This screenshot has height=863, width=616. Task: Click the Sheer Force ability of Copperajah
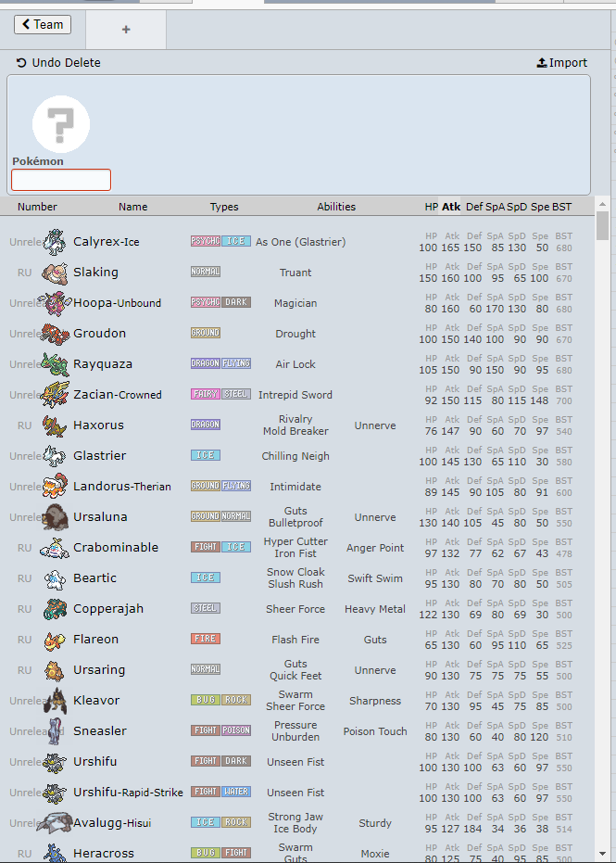295,609
